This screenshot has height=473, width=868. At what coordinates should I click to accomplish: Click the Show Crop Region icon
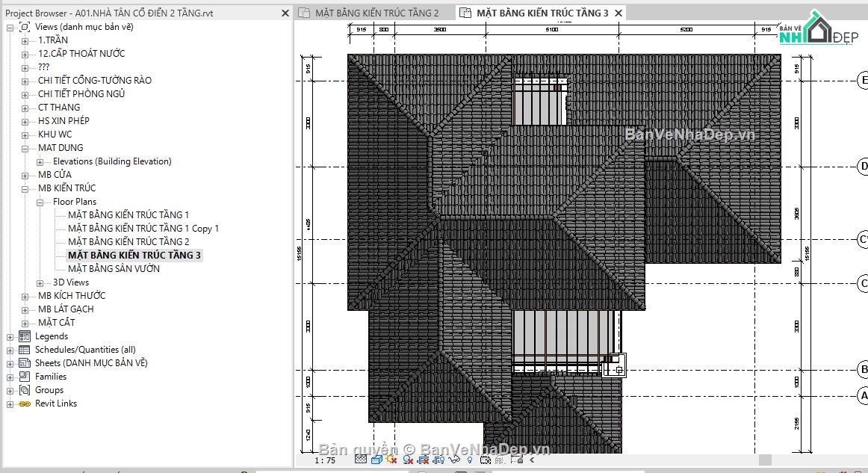coord(439,461)
